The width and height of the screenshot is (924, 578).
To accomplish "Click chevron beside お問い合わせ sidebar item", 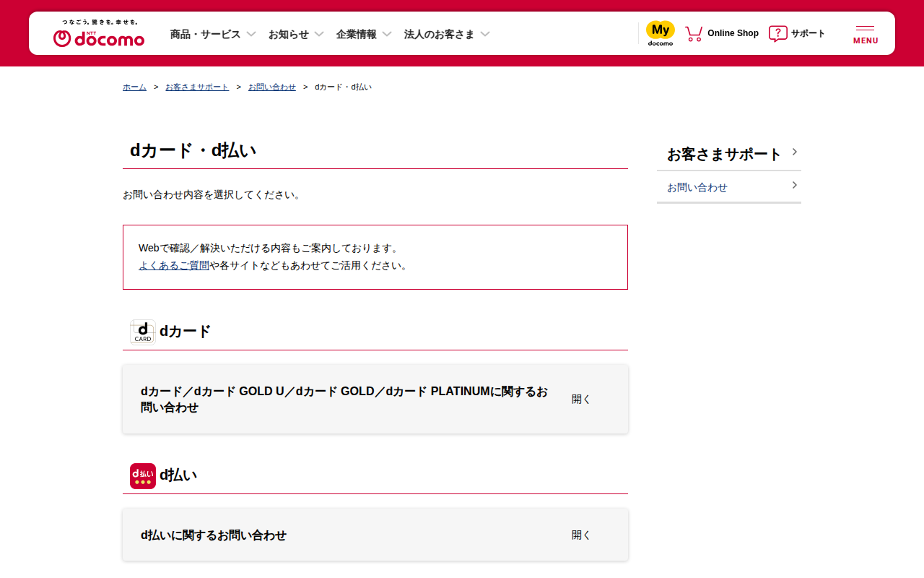I will tap(794, 185).
